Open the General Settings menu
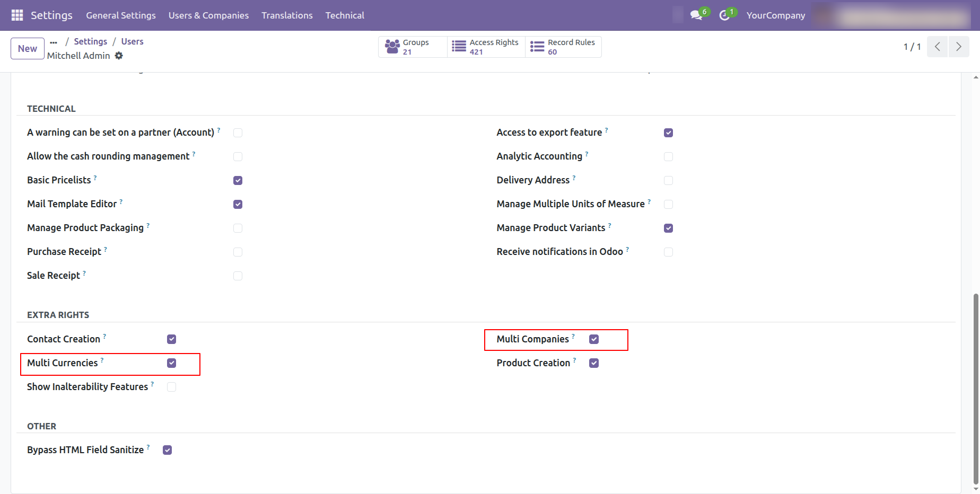This screenshot has width=980, height=494. (x=121, y=15)
